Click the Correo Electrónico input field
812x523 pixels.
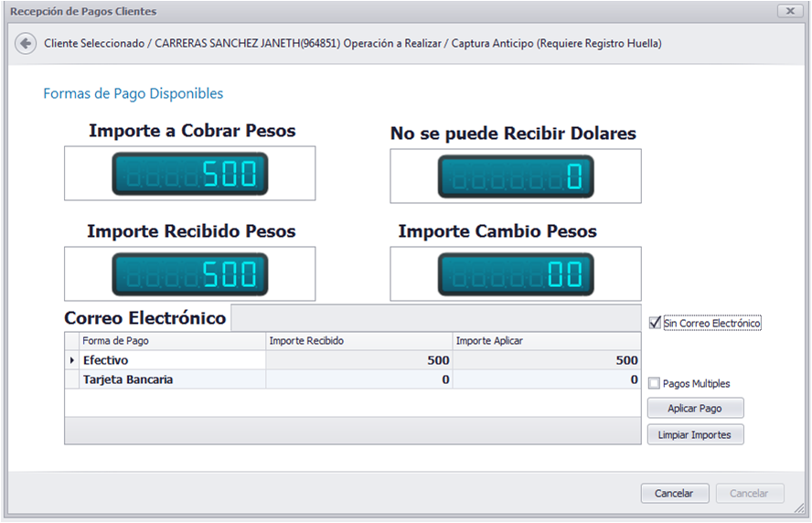[x=436, y=318]
